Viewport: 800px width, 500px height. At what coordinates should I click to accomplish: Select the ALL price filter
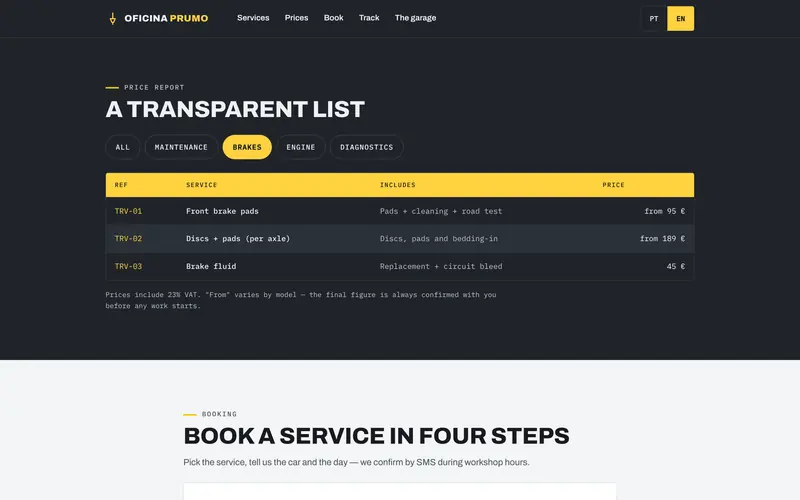pyautogui.click(x=122, y=147)
